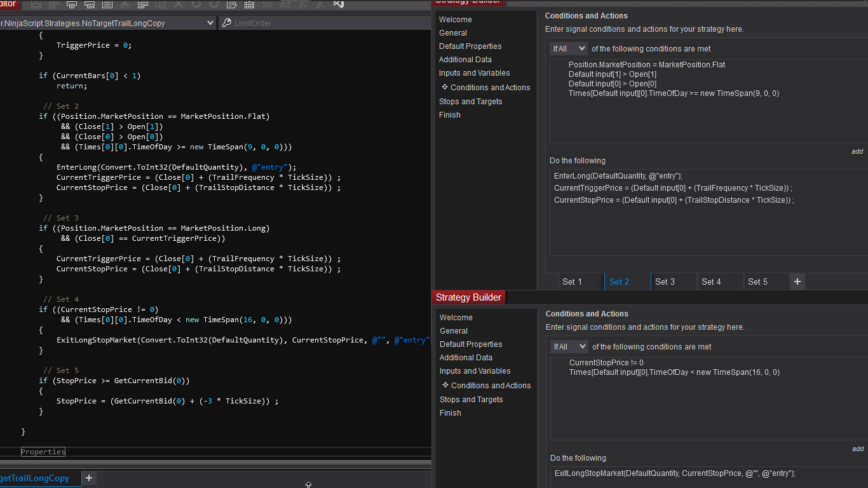The image size is (868, 488).
Task: Switch to the Set 3 tab
Action: pyautogui.click(x=665, y=281)
